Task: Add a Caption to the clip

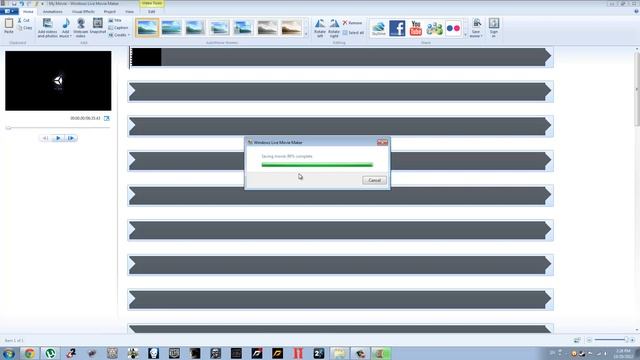Action: pyautogui.click(x=118, y=28)
